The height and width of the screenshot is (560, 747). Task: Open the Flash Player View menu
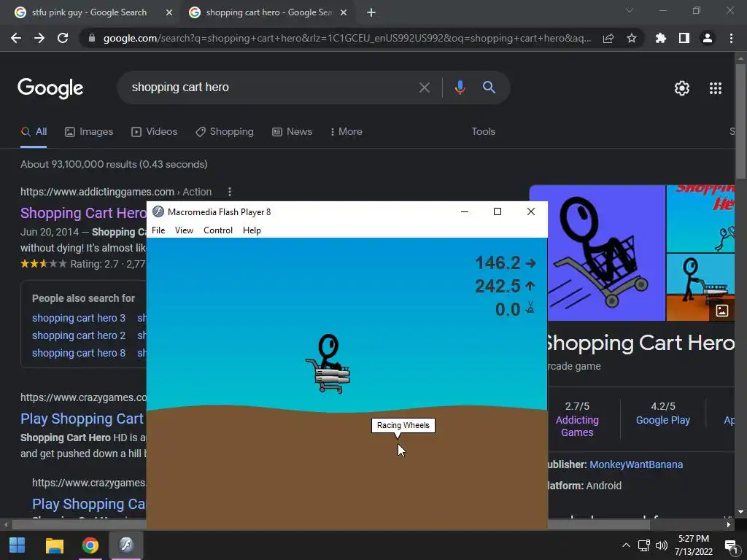pyautogui.click(x=184, y=230)
